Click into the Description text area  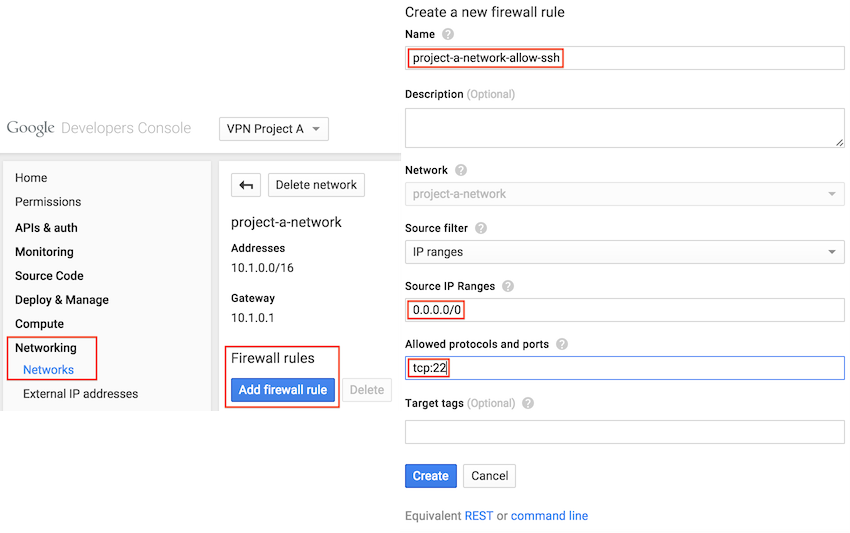[x=624, y=128]
